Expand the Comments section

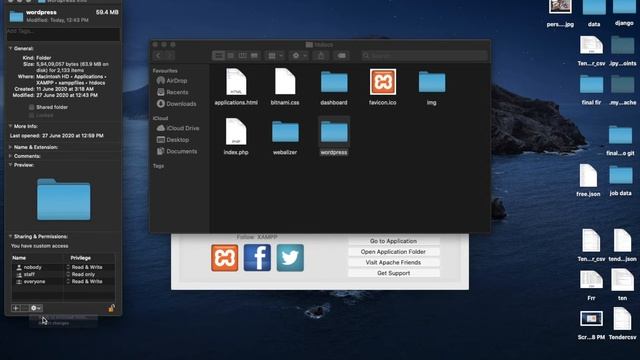point(10,156)
